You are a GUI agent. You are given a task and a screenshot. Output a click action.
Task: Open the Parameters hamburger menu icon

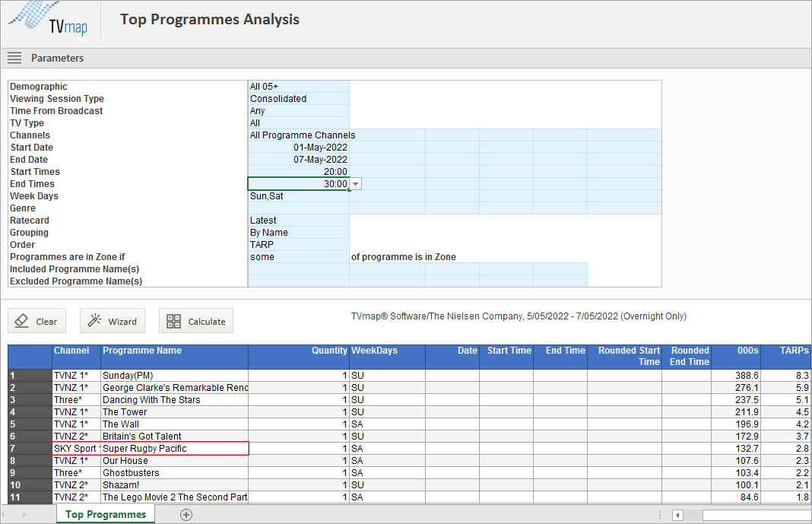click(14, 58)
